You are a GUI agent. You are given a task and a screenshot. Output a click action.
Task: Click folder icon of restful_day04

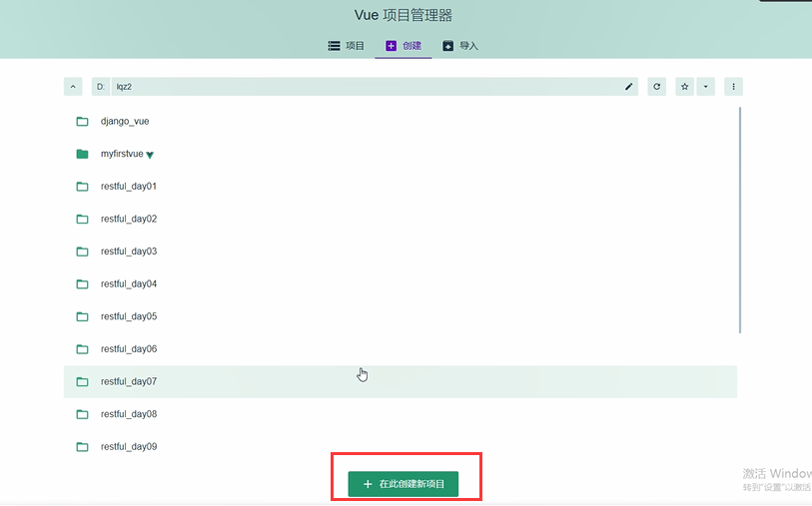pos(82,284)
